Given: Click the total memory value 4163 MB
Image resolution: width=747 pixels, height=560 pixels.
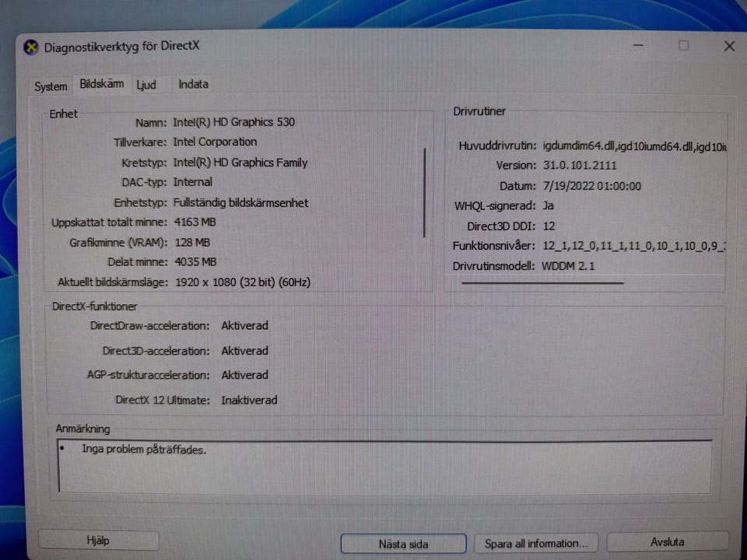Looking at the screenshot, I should 195,222.
